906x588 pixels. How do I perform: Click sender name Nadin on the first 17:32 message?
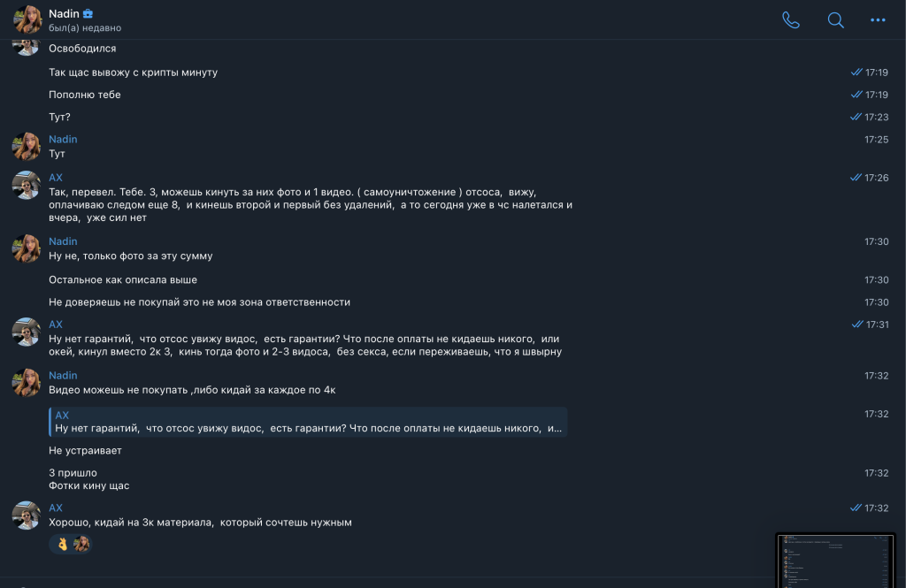coord(63,376)
